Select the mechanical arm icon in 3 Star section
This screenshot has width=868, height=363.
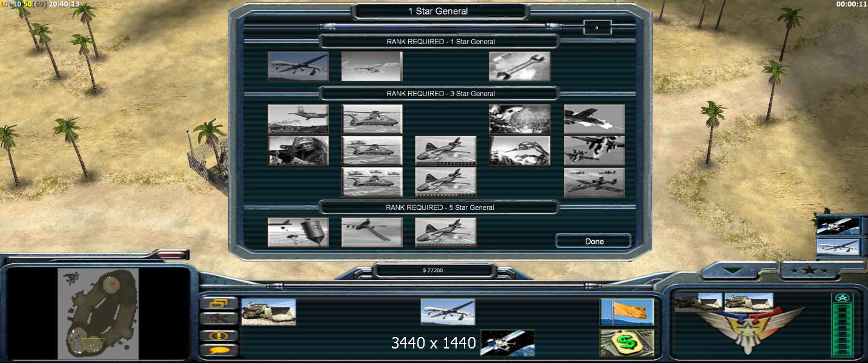pyautogui.click(x=520, y=150)
